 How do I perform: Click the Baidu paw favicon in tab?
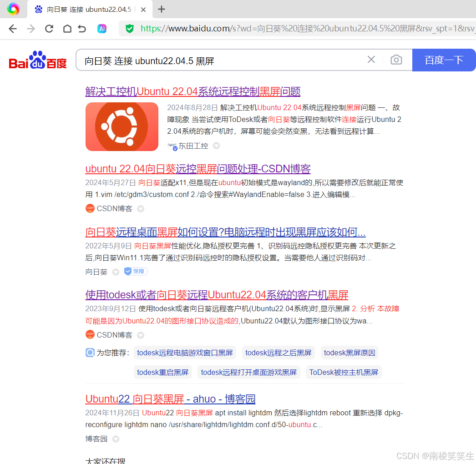(39, 10)
